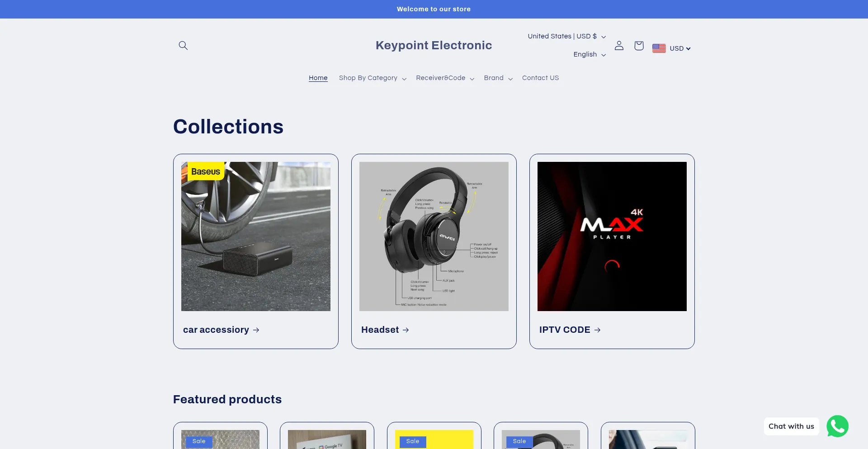
Task: Click the Welcome to our store announcement
Action: (434, 9)
